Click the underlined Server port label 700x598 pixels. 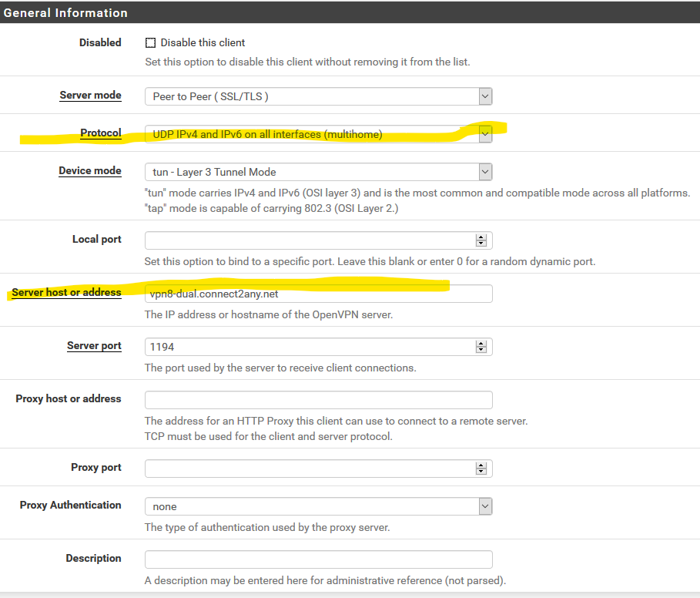point(94,345)
